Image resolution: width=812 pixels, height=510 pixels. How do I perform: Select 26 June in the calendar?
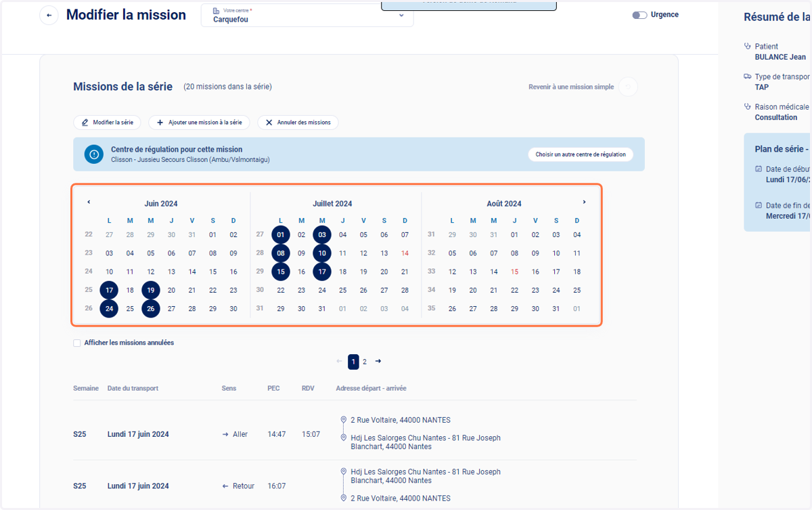pos(151,309)
